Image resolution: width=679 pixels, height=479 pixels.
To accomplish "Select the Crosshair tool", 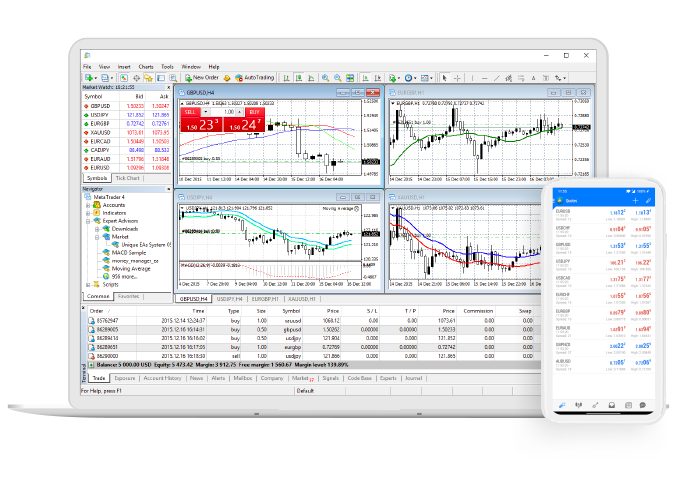I will point(457,78).
